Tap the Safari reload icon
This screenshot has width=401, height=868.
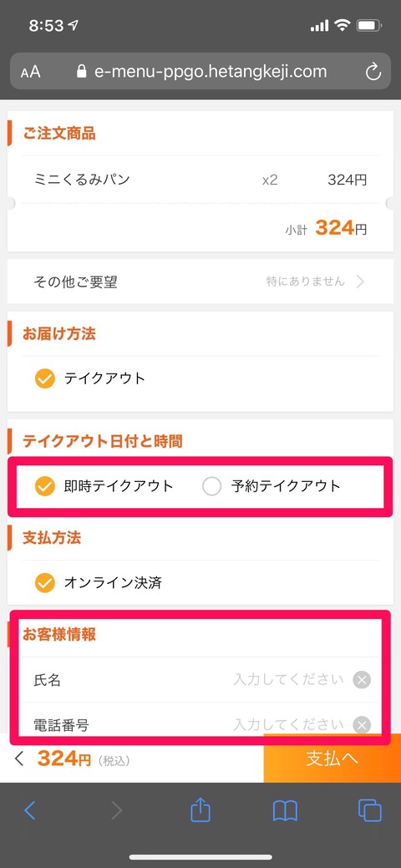tap(374, 71)
